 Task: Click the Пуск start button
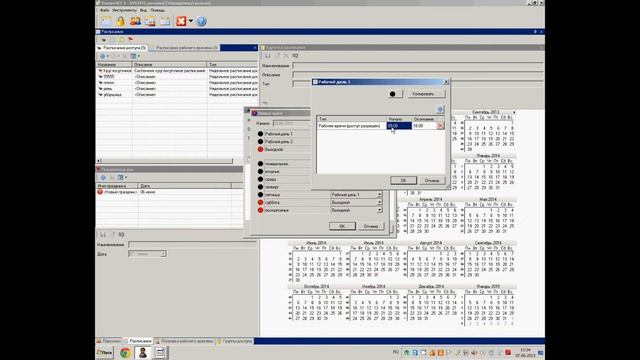click(x=105, y=353)
